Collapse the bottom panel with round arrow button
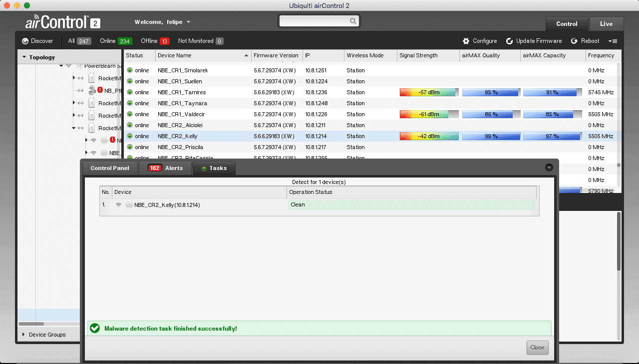The height and width of the screenshot is (364, 639). [549, 168]
